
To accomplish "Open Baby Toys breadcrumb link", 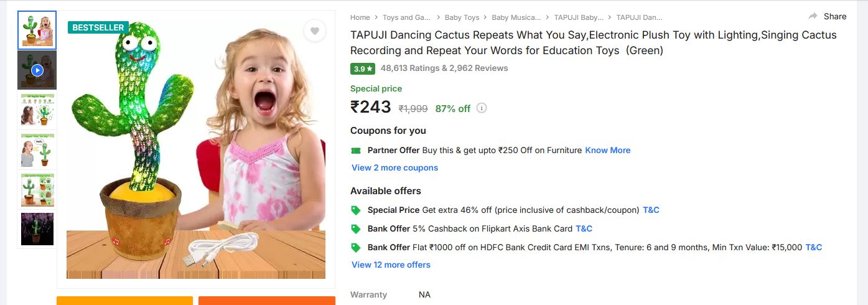I will 462,17.
